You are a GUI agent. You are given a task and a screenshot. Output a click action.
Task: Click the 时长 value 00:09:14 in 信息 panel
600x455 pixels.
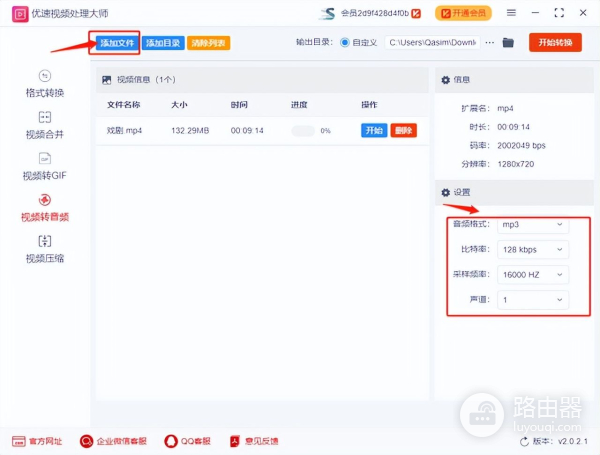[513, 127]
